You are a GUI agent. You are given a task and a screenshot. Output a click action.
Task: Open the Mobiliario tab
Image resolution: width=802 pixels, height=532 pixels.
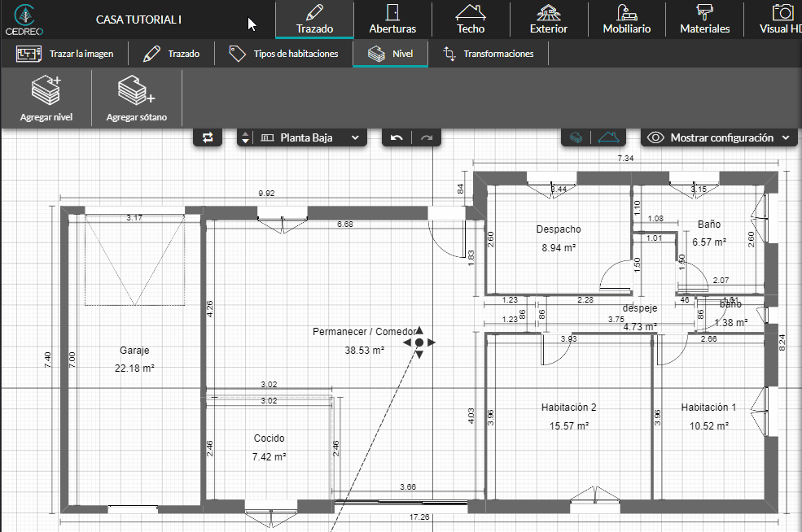point(627,20)
